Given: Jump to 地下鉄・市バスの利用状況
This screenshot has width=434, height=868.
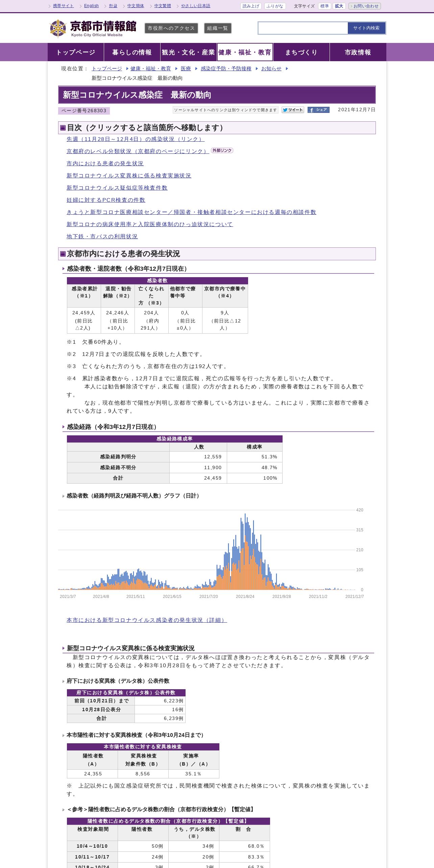Looking at the screenshot, I should (x=102, y=237).
